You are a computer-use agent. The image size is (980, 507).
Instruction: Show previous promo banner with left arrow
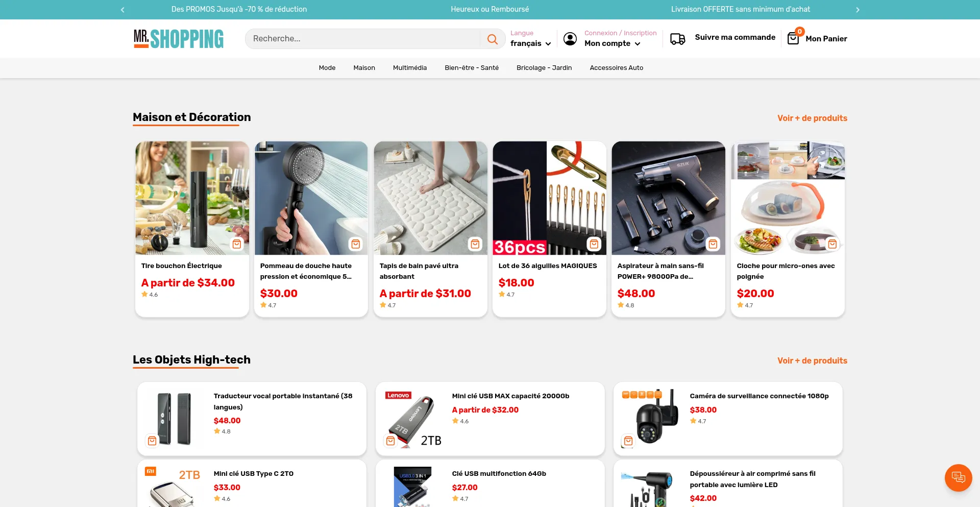pos(122,10)
